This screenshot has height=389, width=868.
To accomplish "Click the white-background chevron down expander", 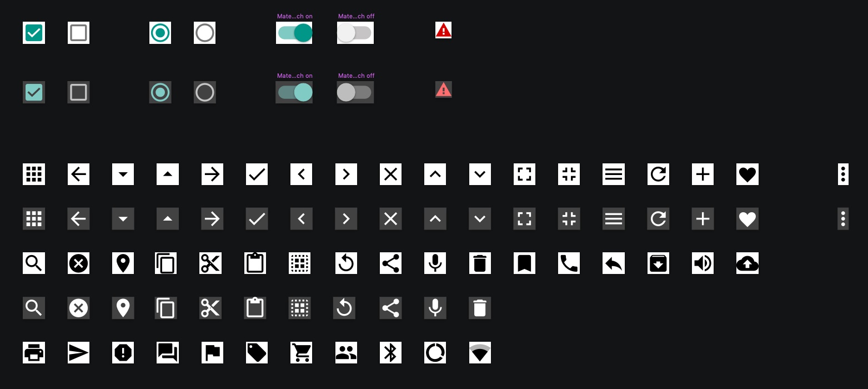I will [480, 174].
